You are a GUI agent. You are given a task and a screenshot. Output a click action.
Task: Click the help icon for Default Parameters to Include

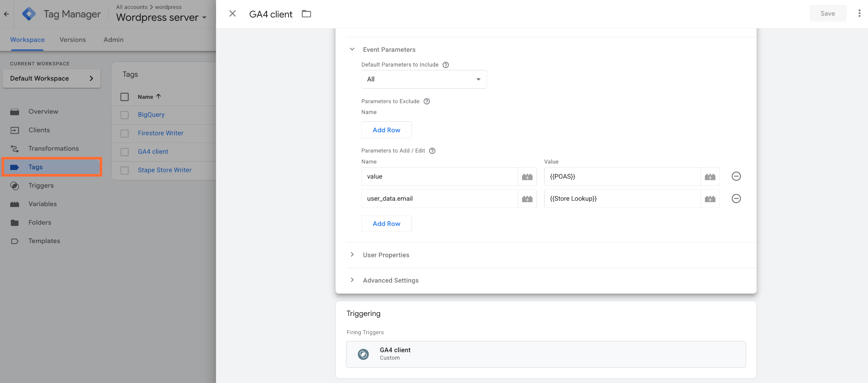[445, 65]
